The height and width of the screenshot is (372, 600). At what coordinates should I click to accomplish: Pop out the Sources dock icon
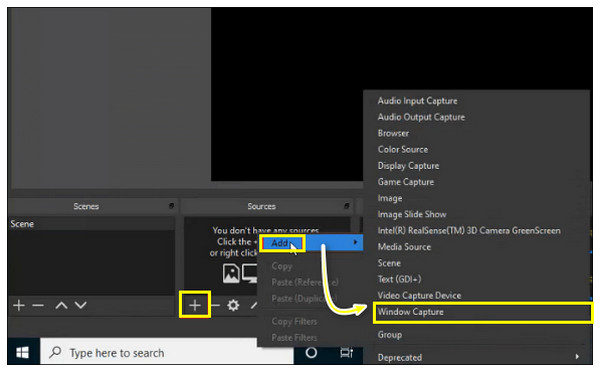point(347,206)
